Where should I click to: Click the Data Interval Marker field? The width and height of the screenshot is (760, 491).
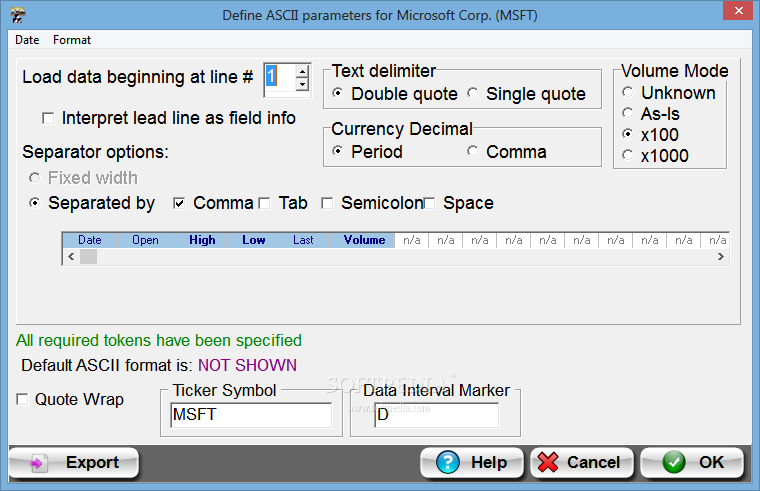436,415
